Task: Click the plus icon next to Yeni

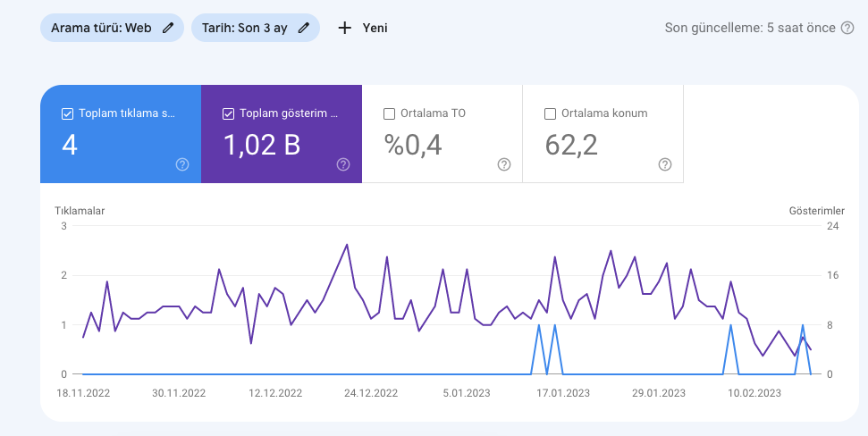Action: click(x=345, y=29)
